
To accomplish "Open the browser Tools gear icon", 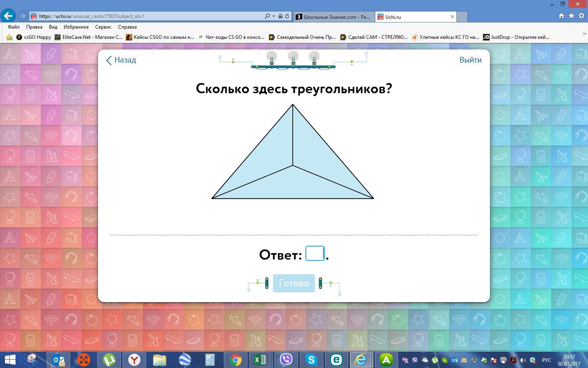I will tap(581, 16).
